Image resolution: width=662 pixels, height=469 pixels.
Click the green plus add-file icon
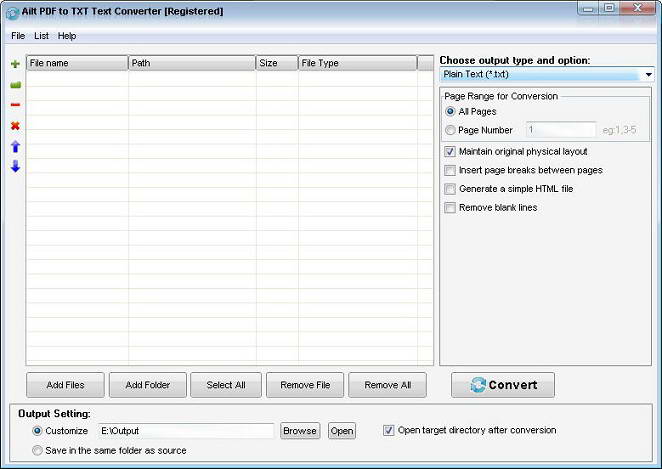tap(15, 64)
